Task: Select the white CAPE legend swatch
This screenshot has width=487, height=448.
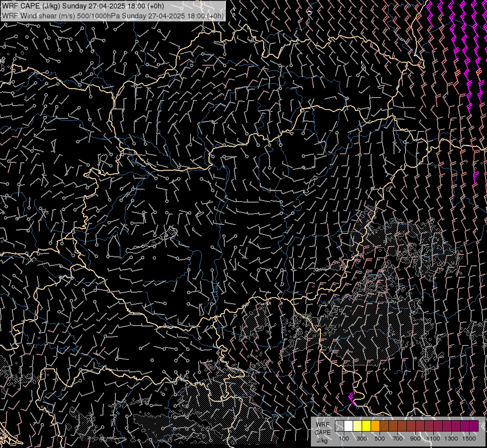Action: [x=349, y=426]
